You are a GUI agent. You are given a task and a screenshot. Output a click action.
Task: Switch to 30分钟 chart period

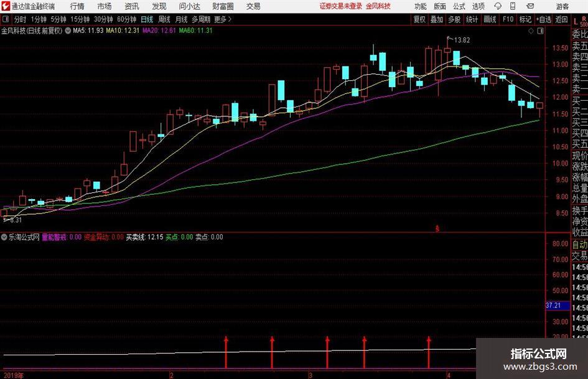[103, 19]
